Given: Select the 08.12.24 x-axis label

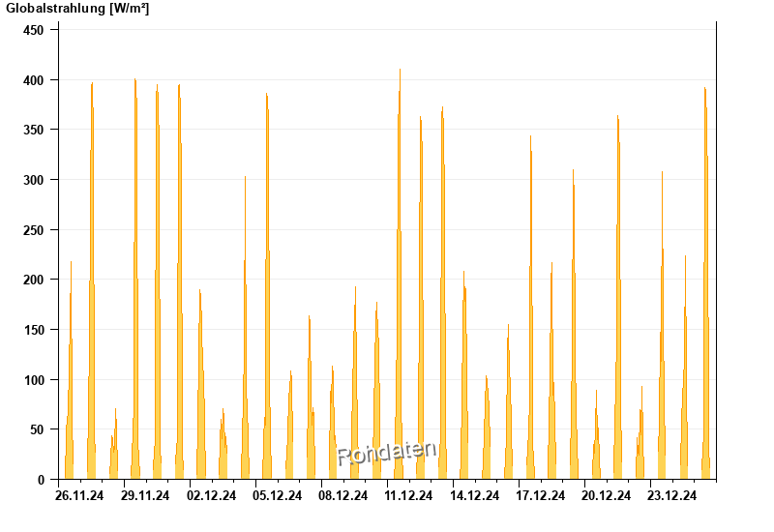Looking at the screenshot, I should coord(343,495).
